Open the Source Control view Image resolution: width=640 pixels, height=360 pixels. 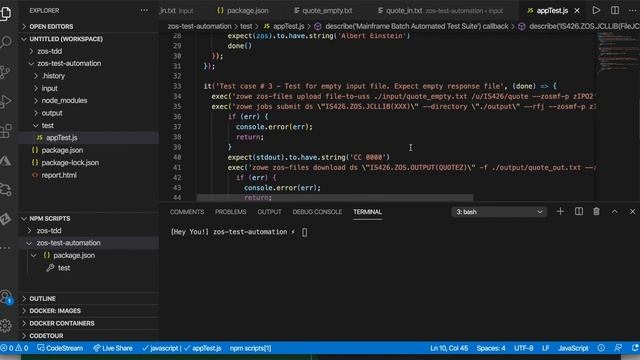click(6, 72)
